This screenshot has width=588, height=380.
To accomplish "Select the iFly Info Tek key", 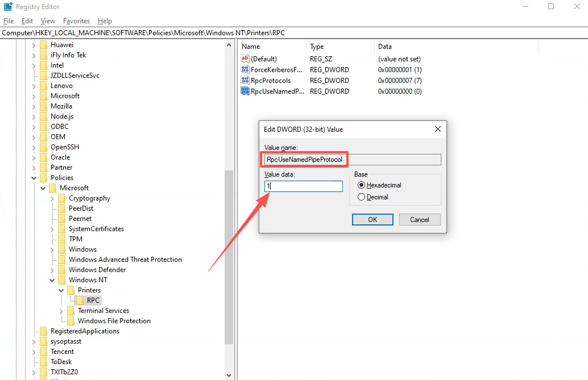I will (x=68, y=55).
